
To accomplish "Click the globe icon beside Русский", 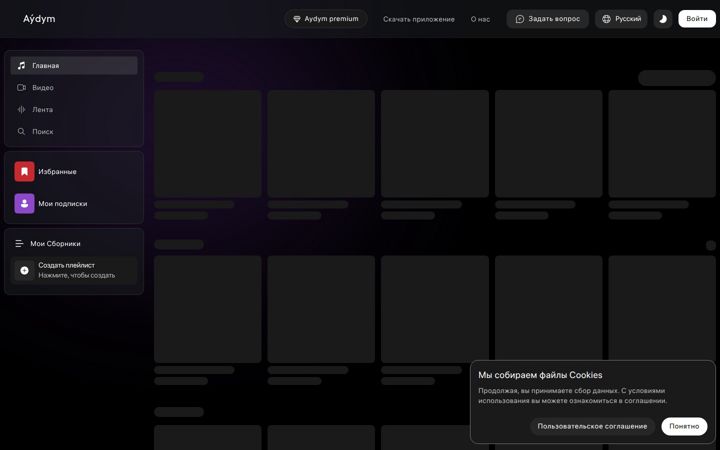I will point(606,19).
